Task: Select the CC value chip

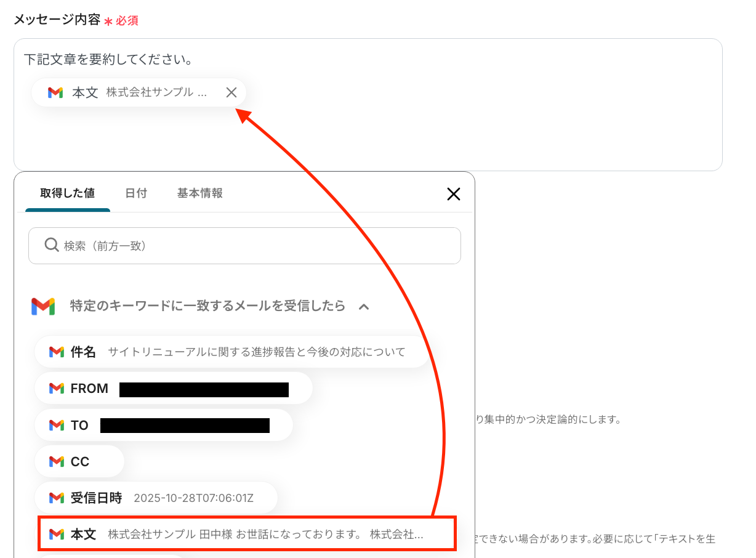Action: click(x=79, y=461)
